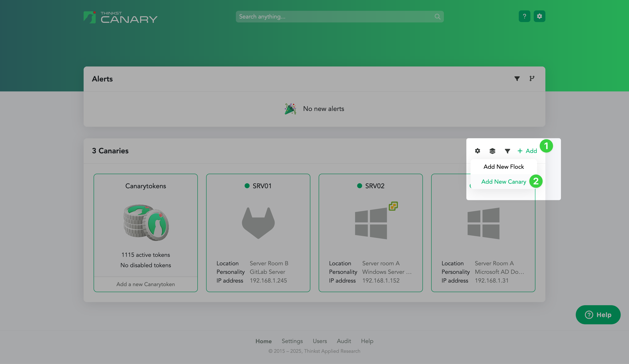
Task: Select Add New Flock
Action: tap(503, 167)
